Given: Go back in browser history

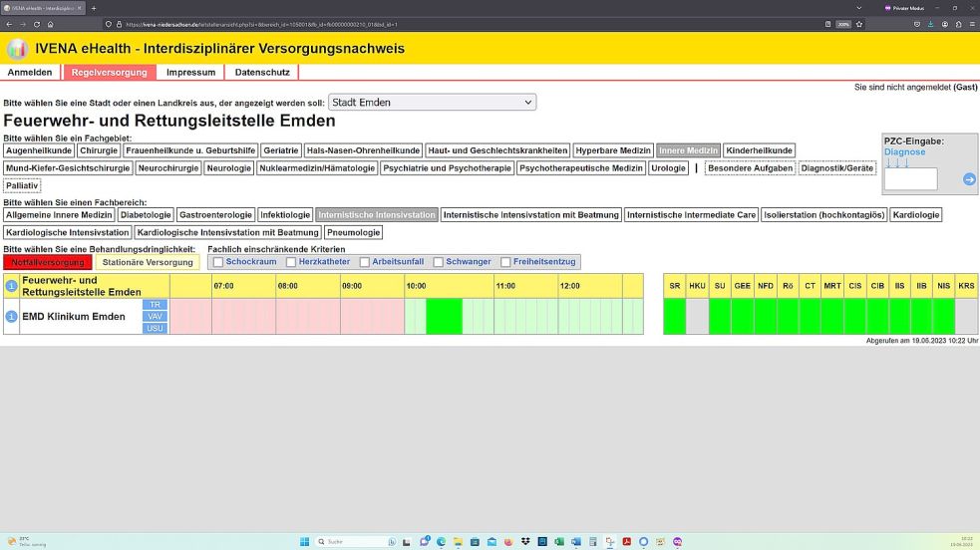Looking at the screenshot, I should (9, 24).
